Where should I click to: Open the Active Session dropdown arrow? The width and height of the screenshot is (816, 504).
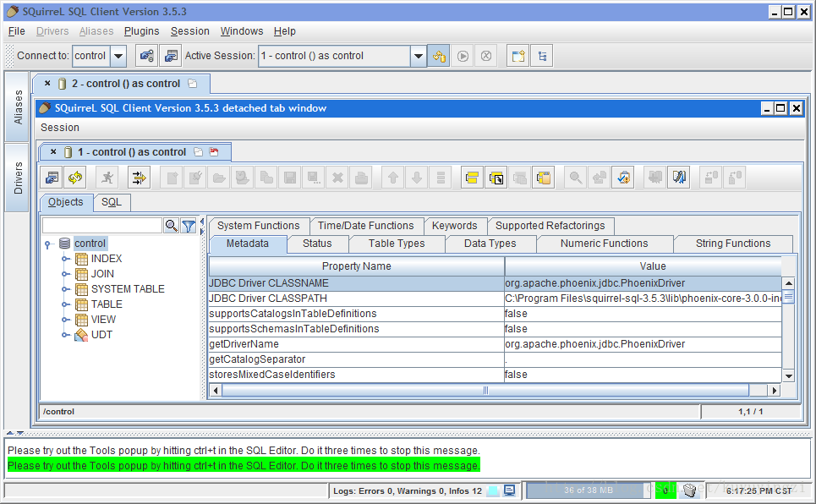tap(418, 56)
